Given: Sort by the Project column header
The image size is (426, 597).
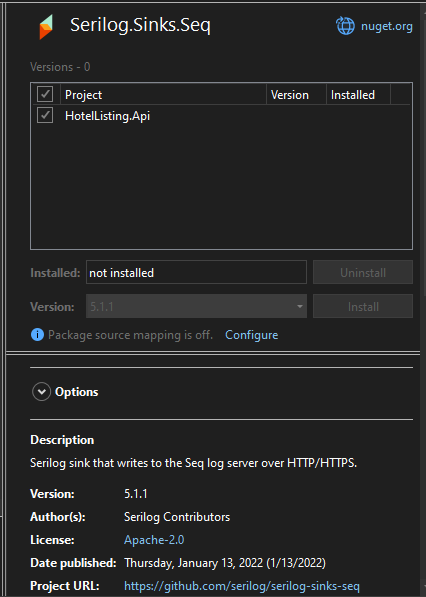Looking at the screenshot, I should pos(163,94).
